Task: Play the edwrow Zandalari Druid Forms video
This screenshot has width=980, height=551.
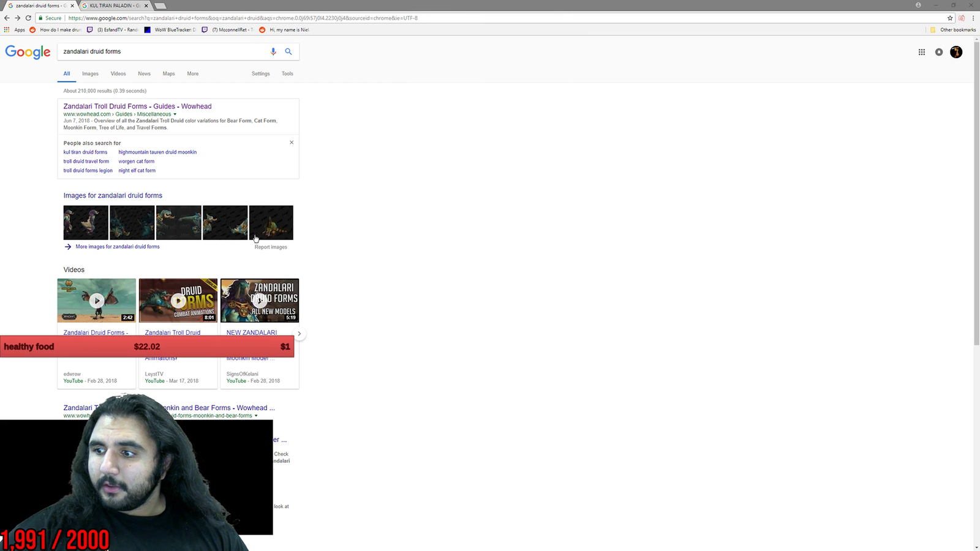Action: pos(97,301)
